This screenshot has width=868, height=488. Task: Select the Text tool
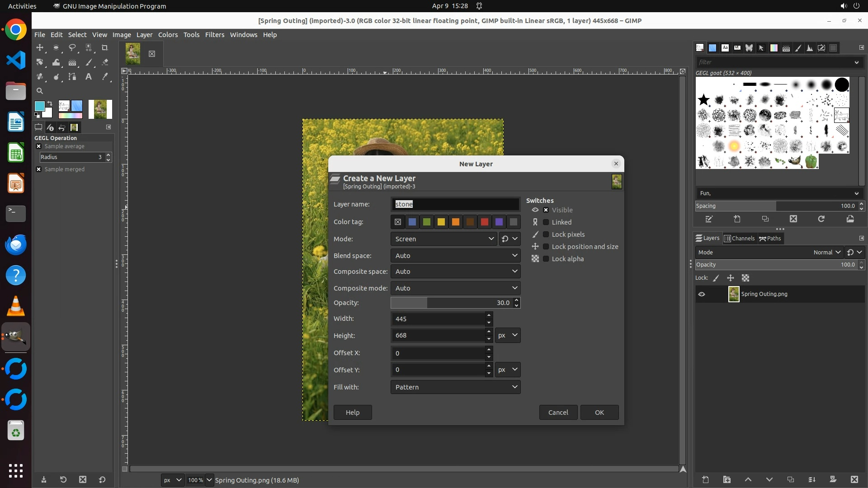[89, 77]
